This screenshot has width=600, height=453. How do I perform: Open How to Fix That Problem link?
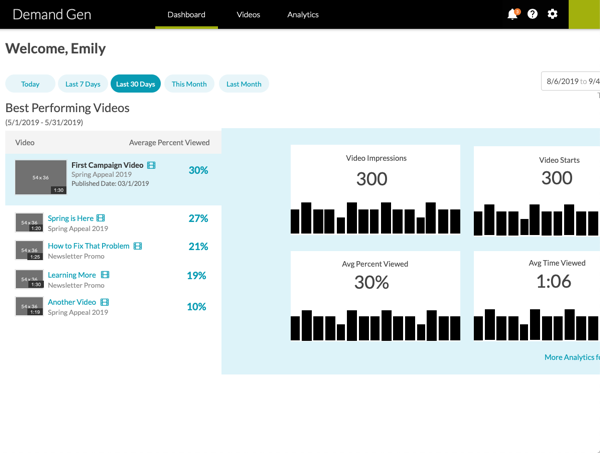click(88, 246)
